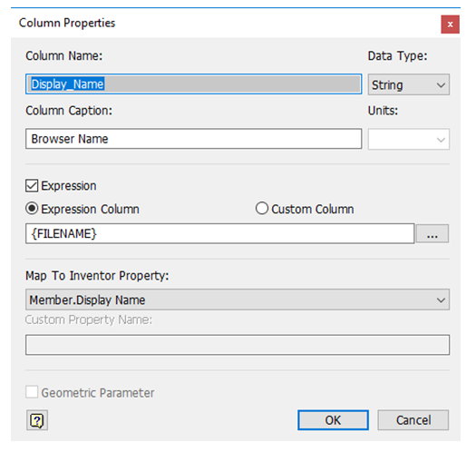
Task: Enable the Geometric Parameter checkbox
Action: coord(32,392)
